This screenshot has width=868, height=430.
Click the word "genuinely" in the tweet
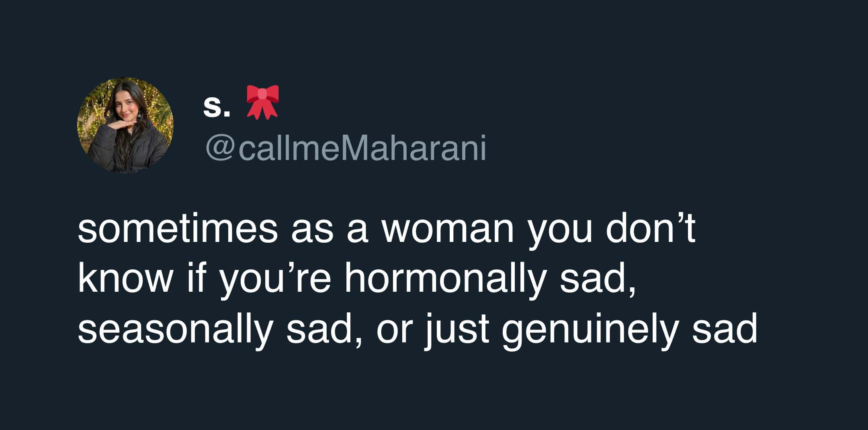tap(589, 330)
